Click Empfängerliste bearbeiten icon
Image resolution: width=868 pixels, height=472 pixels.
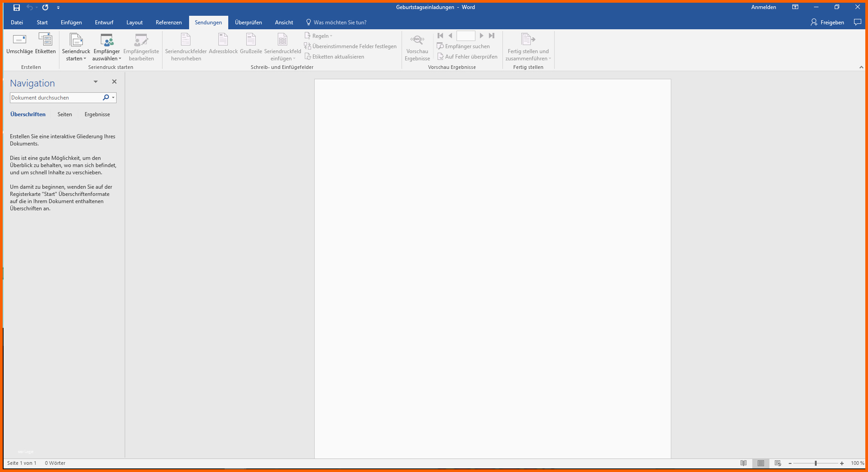click(x=141, y=47)
